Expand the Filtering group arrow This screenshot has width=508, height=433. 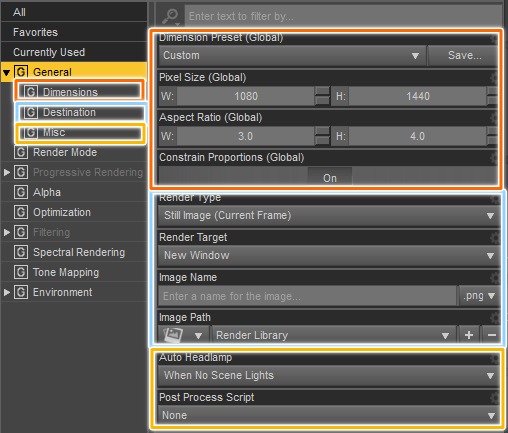pos(7,232)
